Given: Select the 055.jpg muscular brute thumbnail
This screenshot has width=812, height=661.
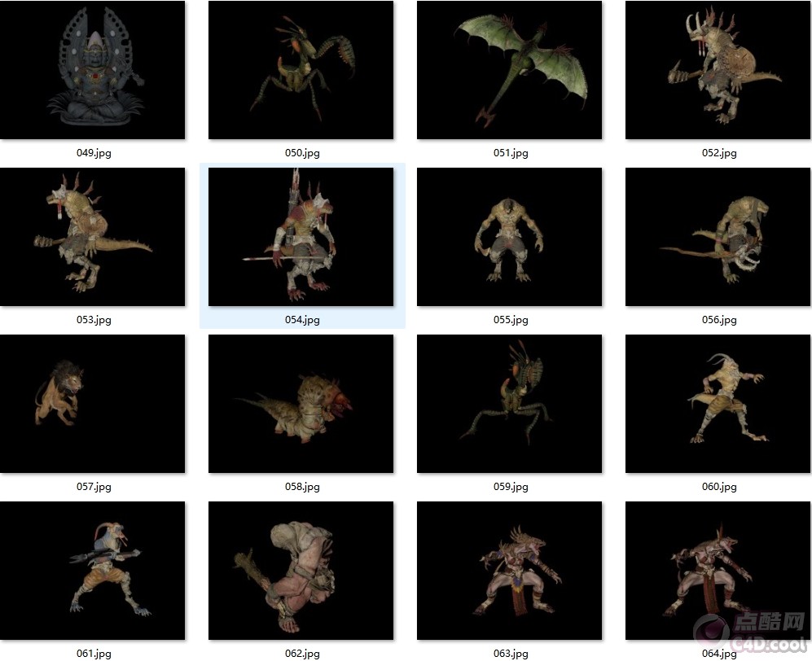Looking at the screenshot, I should pos(510,237).
